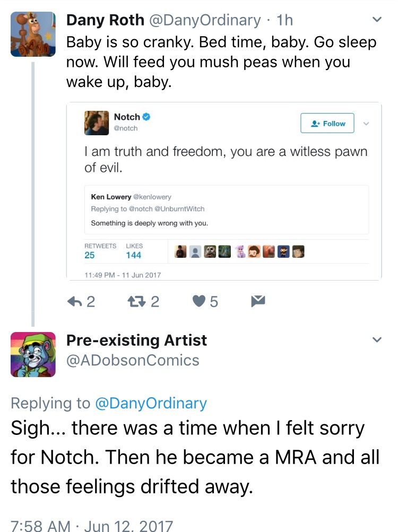The image size is (398, 532).
Task: Tap the retweet icon
Action: click(136, 301)
